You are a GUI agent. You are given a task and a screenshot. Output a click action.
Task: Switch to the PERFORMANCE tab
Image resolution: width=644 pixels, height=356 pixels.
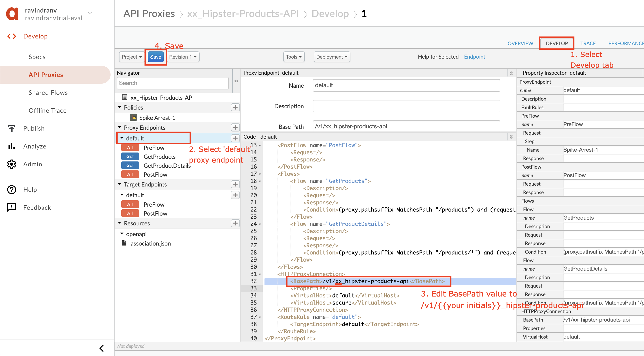tap(626, 43)
